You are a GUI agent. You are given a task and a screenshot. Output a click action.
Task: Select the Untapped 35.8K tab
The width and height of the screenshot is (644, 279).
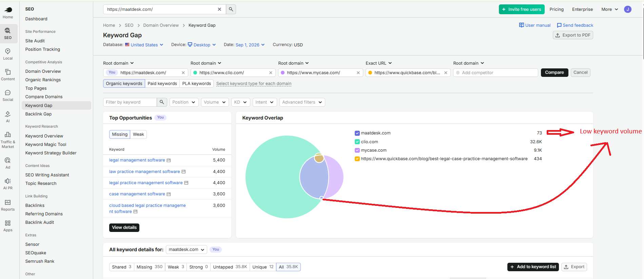click(230, 267)
